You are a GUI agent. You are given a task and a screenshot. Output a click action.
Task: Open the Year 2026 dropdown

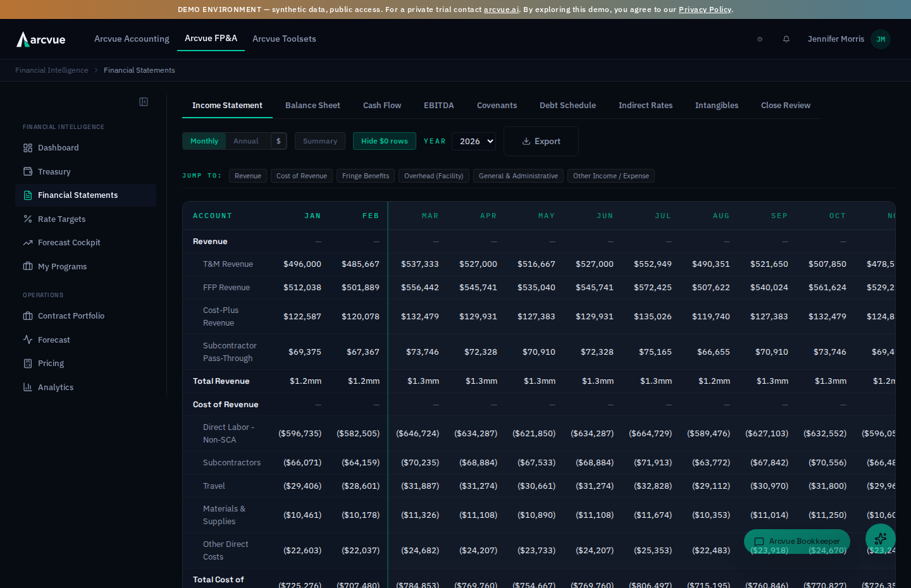pos(474,141)
